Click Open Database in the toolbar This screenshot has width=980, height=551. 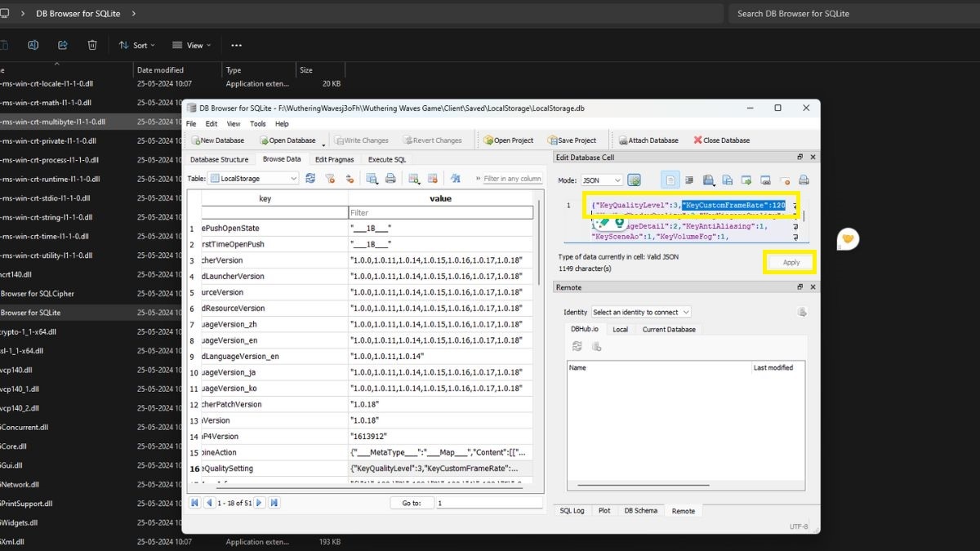[x=287, y=140]
